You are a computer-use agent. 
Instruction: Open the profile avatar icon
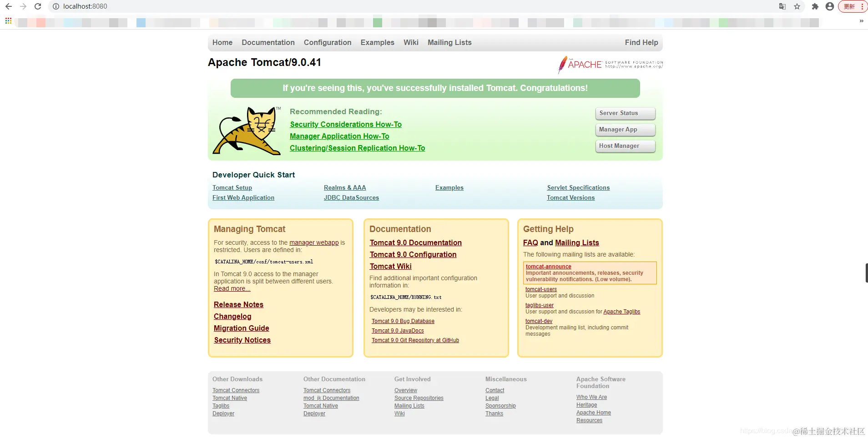(x=830, y=6)
